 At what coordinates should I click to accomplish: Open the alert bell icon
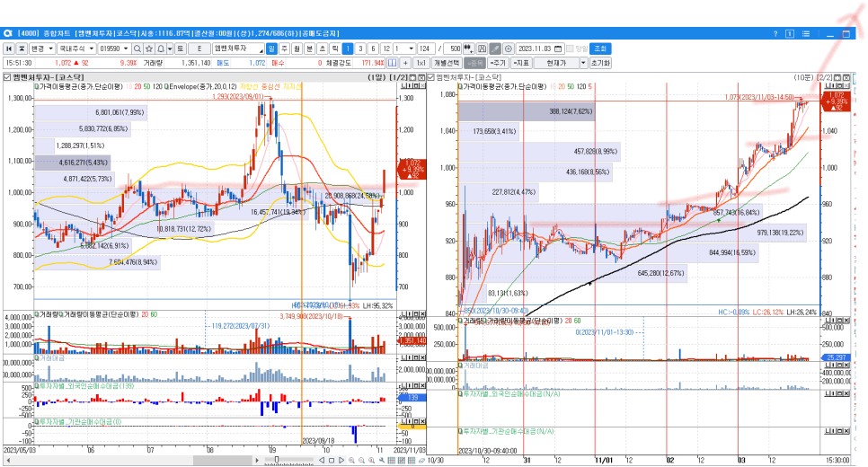[x=161, y=48]
